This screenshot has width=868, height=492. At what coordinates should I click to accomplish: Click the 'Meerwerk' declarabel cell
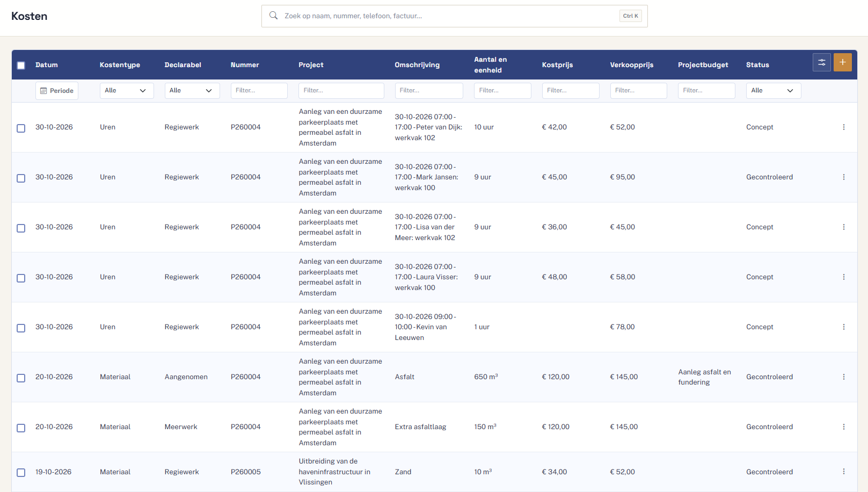[x=181, y=427]
